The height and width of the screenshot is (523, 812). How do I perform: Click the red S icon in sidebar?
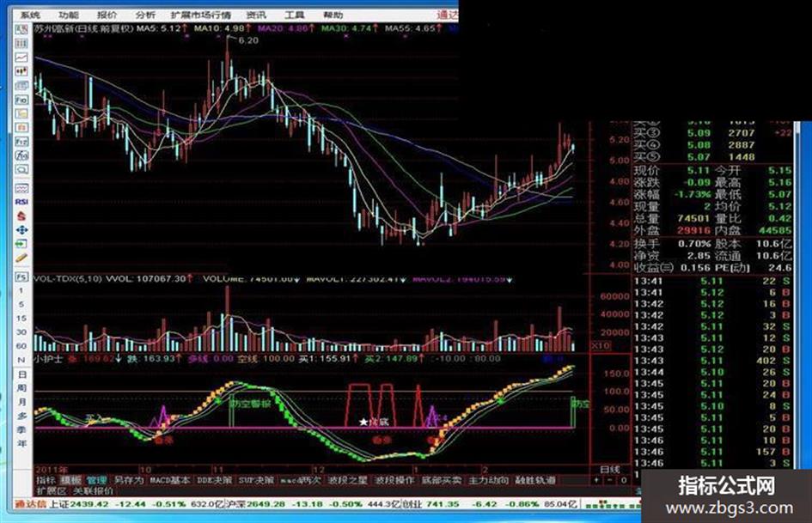coord(21,216)
